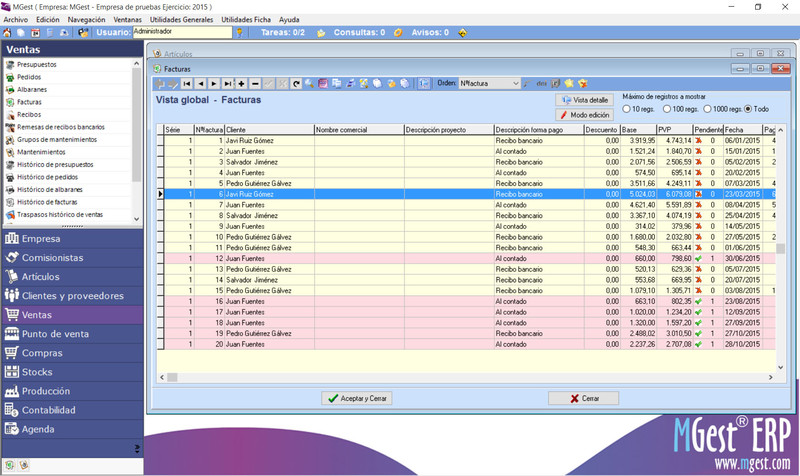Click the highlighted view toggle icon beside Orden

pyautogui.click(x=424, y=84)
